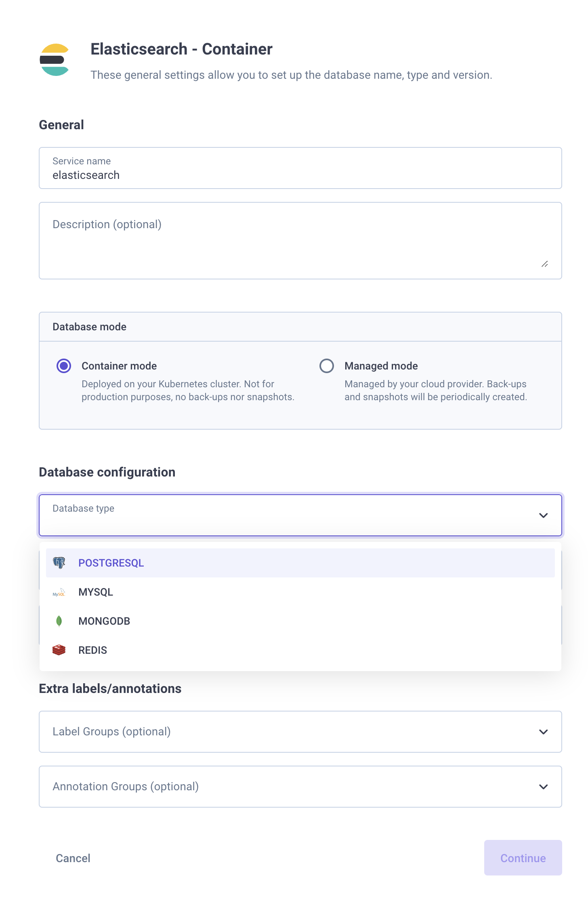Focus the Service name input field
The width and height of the screenshot is (588, 911).
coord(300,175)
